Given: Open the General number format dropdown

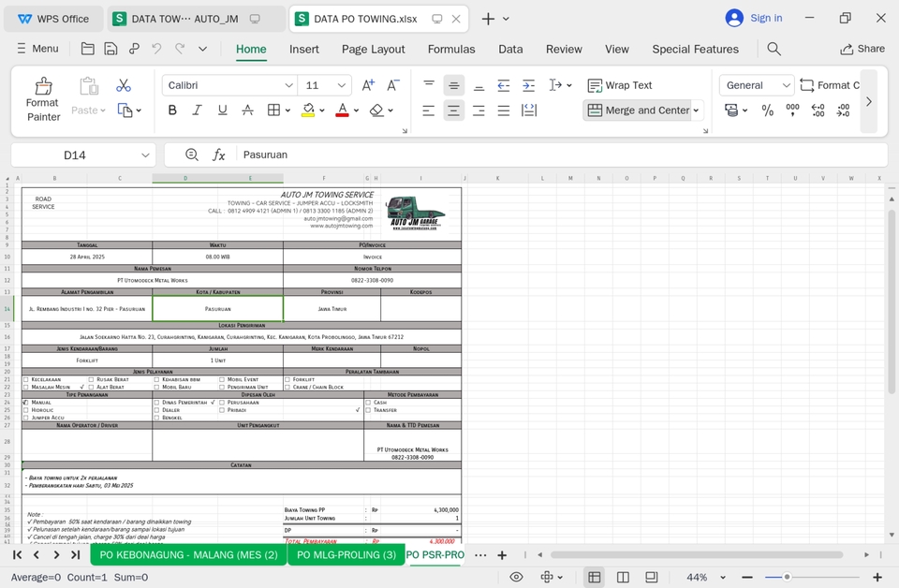Looking at the screenshot, I should pos(786,85).
